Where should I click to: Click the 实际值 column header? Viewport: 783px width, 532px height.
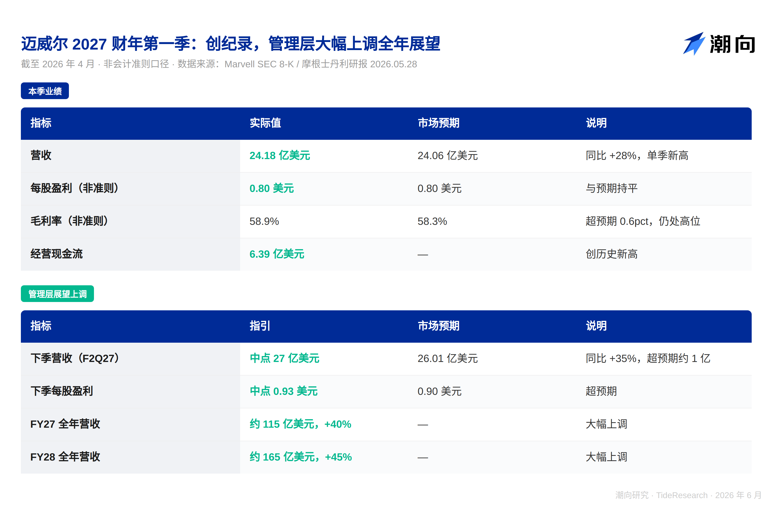coord(265,123)
